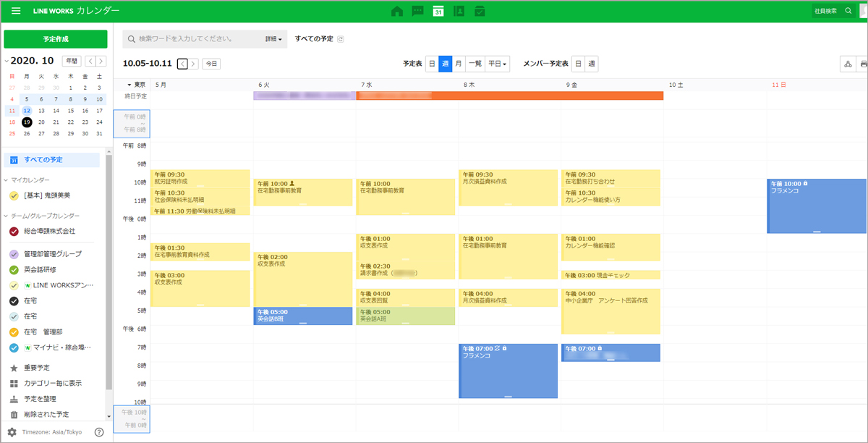Collapse the マイカレンダー section

tap(7, 180)
